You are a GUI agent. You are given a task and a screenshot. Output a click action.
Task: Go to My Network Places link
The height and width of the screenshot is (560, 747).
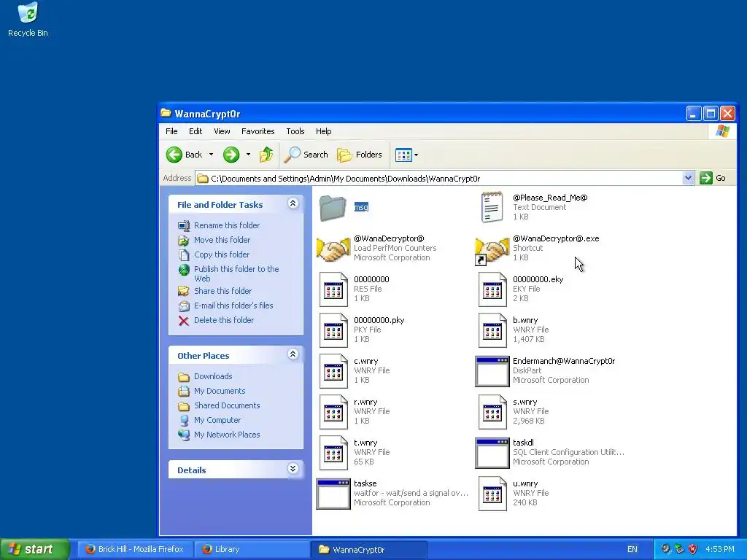pos(227,435)
